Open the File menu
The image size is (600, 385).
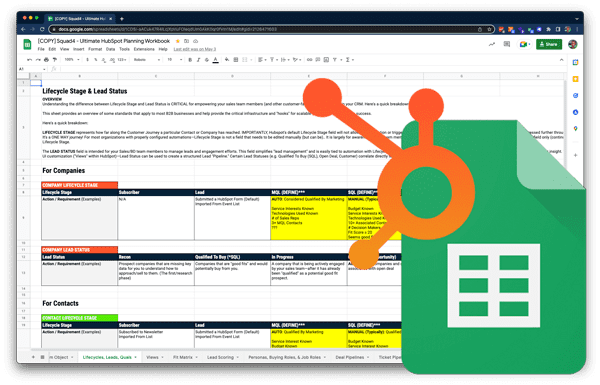pyautogui.click(x=41, y=49)
